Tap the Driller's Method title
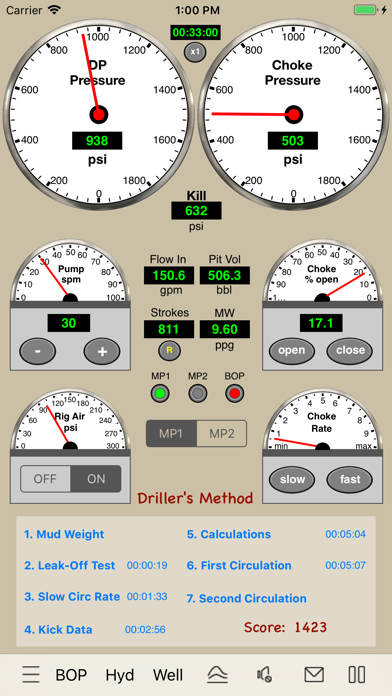The width and height of the screenshot is (392, 696). tap(195, 498)
